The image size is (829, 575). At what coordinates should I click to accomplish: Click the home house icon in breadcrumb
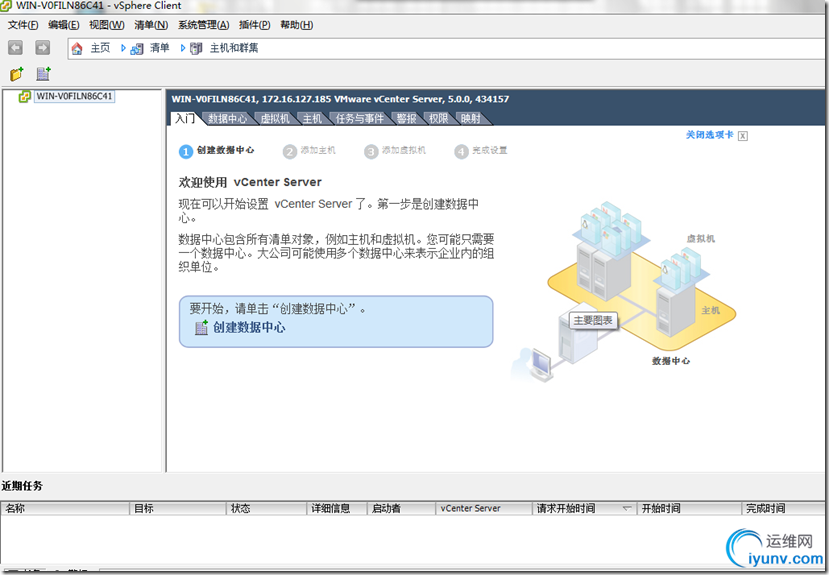click(77, 49)
